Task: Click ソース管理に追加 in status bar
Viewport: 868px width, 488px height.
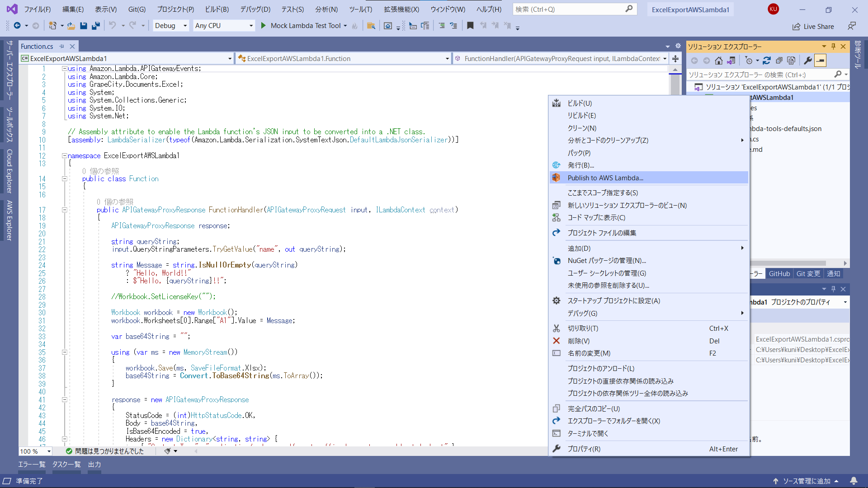Action: point(807,481)
